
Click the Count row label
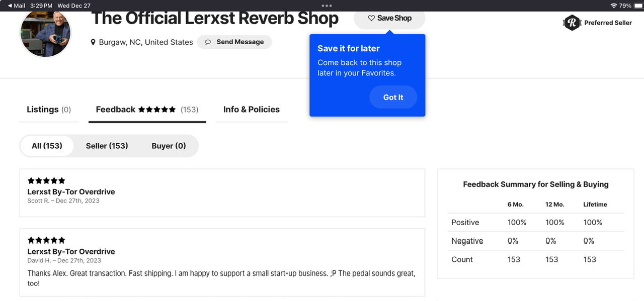(462, 260)
